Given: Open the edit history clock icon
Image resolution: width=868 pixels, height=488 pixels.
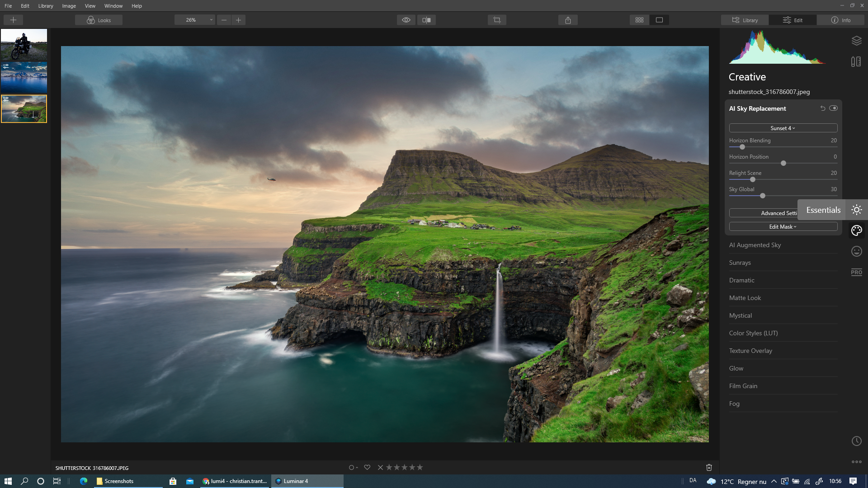Looking at the screenshot, I should pos(857,441).
